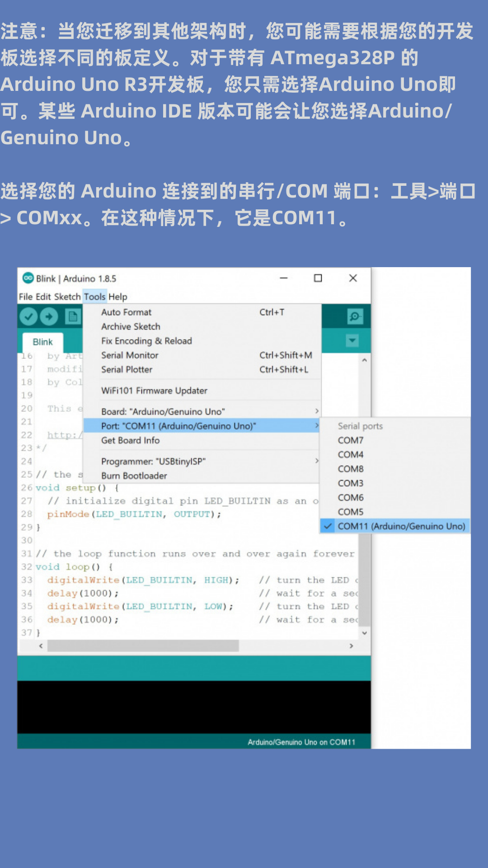Click the horizontal scrollbar thumb
This screenshot has width=488, height=868.
pos(143,646)
